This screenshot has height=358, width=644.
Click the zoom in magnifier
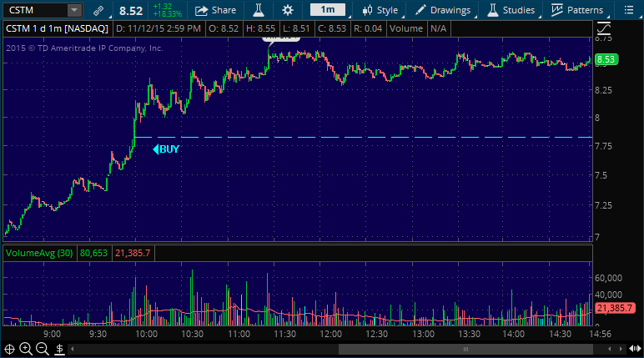[x=26, y=349]
